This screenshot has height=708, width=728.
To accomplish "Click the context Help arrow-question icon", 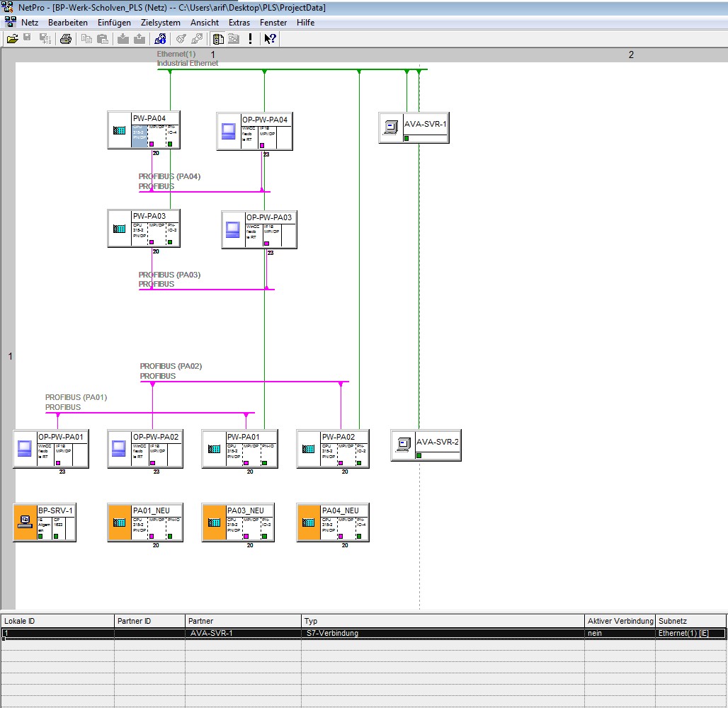I will click(271, 39).
